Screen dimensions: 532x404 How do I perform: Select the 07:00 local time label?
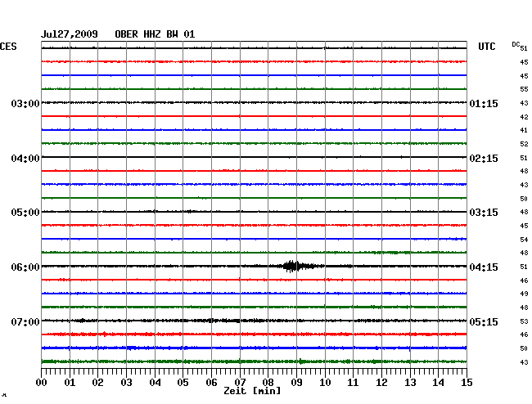(x=25, y=321)
